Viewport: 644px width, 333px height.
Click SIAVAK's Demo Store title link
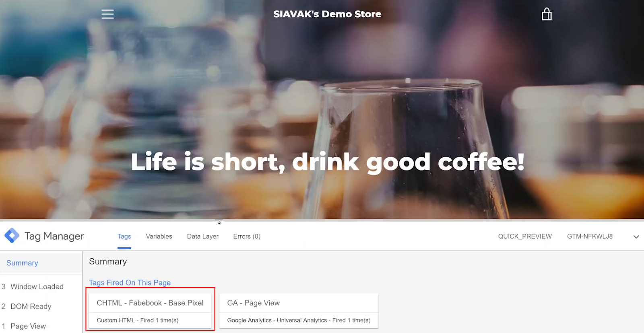pos(327,14)
